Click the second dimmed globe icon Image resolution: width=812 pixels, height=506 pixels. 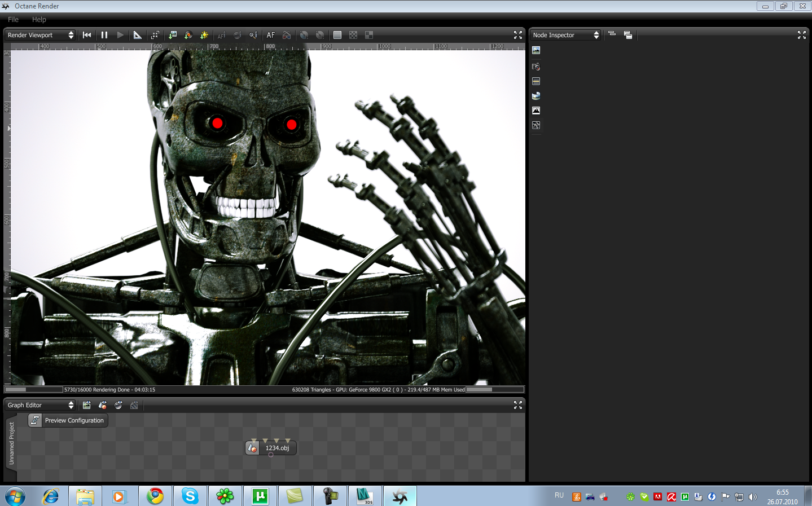coord(320,35)
